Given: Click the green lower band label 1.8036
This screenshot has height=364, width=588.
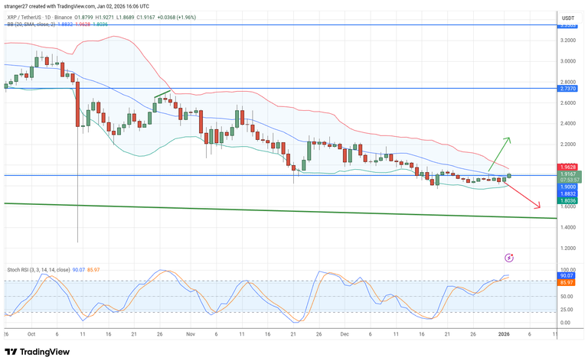Looking at the screenshot, I should [x=568, y=200].
